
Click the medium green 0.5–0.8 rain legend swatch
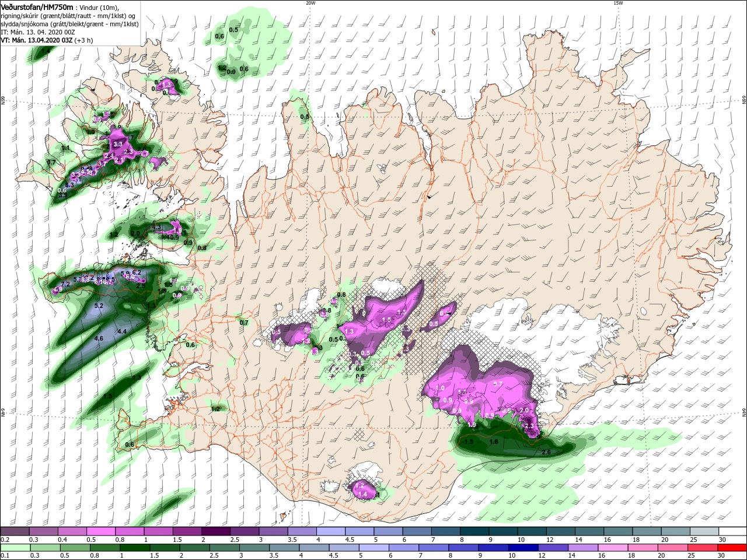coord(75,548)
